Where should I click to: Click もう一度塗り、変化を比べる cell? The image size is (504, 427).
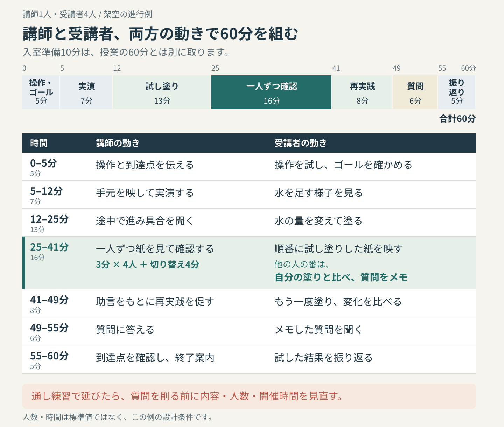338,302
